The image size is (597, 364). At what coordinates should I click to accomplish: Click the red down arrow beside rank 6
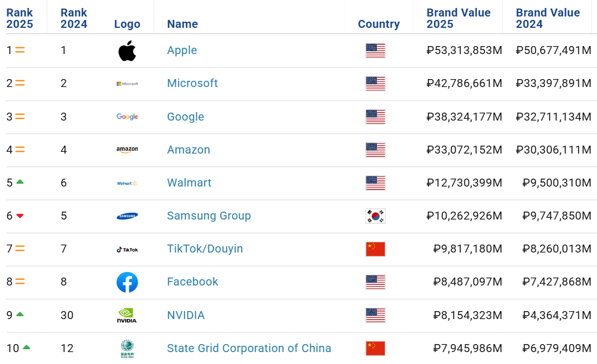[x=20, y=216]
